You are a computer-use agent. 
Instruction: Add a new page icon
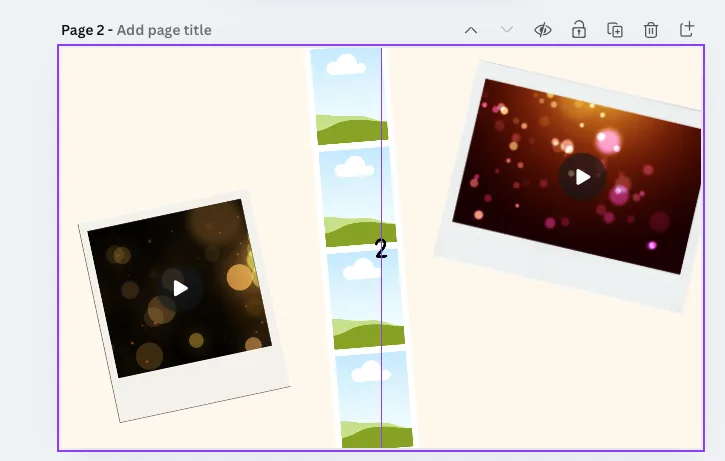click(x=687, y=29)
